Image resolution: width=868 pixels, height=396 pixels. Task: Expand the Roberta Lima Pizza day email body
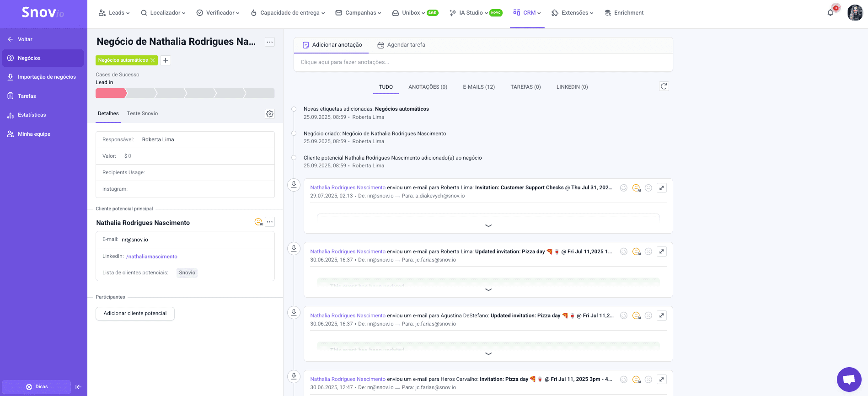(488, 289)
